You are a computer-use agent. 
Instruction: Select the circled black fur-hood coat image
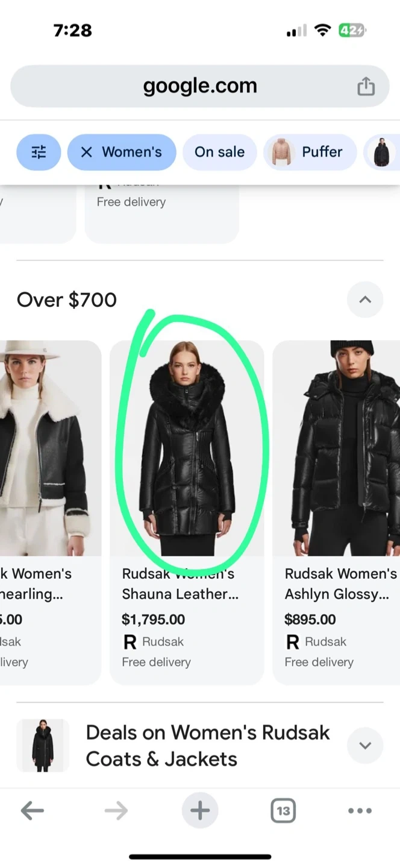click(x=187, y=448)
